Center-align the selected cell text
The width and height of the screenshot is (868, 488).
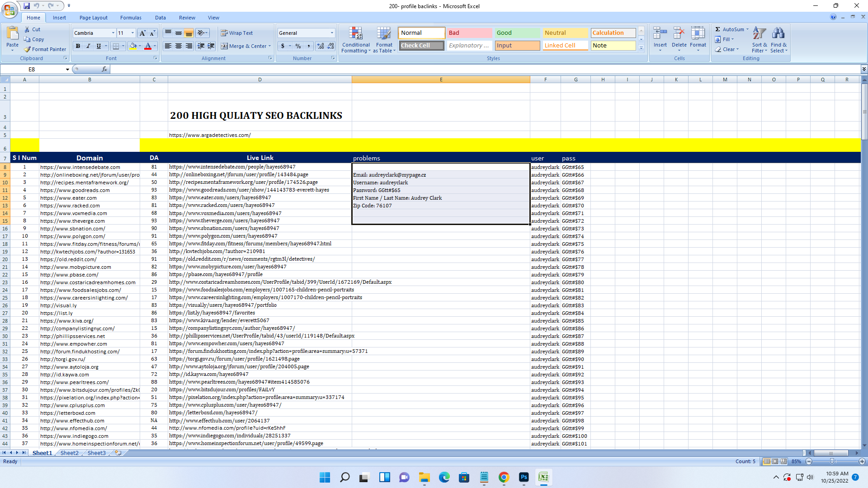tap(178, 46)
